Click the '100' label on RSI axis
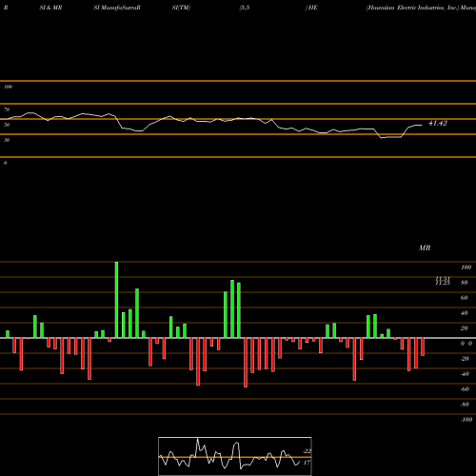 9,87
